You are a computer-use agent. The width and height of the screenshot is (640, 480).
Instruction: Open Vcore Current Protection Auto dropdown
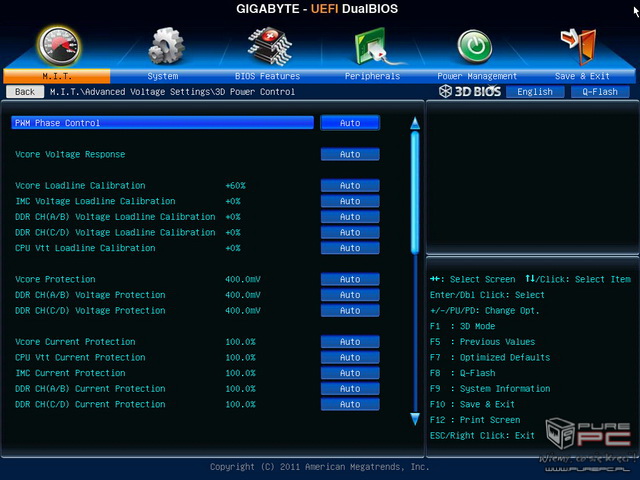350,342
